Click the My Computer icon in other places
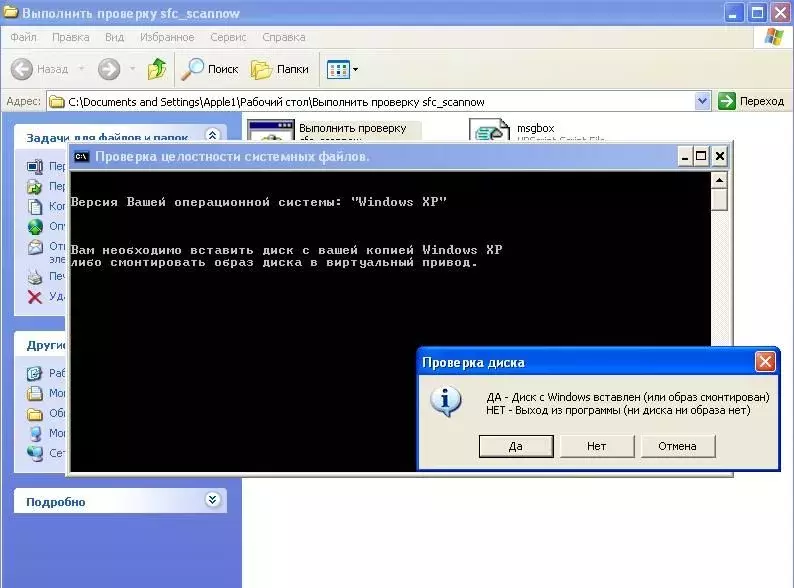Image resolution: width=794 pixels, height=588 pixels. 35,434
